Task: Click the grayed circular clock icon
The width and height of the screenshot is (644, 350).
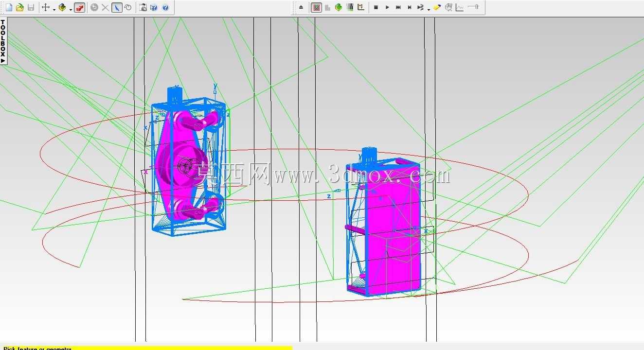Action: pyautogui.click(x=94, y=7)
